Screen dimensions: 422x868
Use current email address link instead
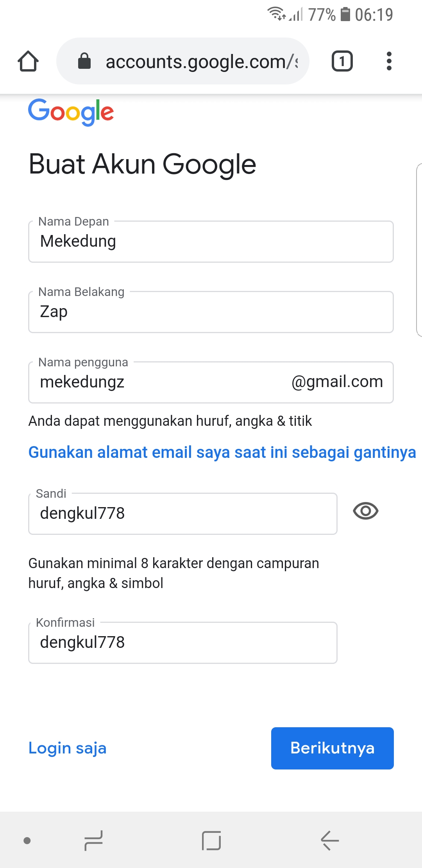click(222, 452)
